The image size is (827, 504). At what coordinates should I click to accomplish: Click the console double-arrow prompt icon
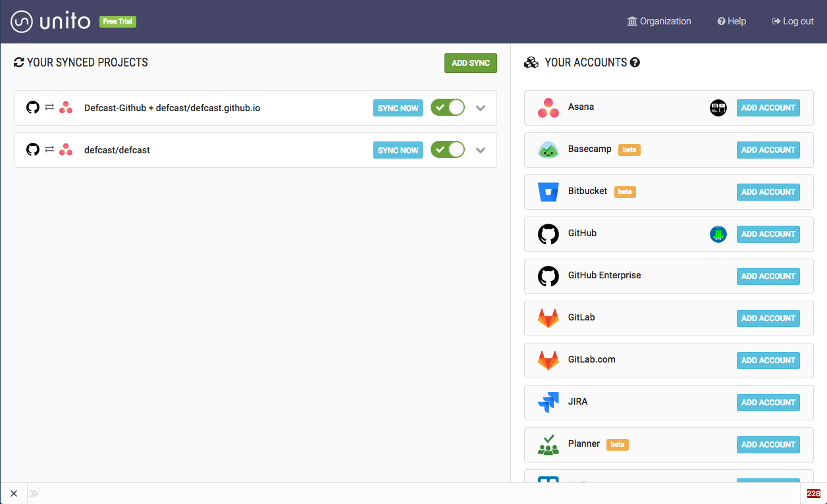[34, 493]
